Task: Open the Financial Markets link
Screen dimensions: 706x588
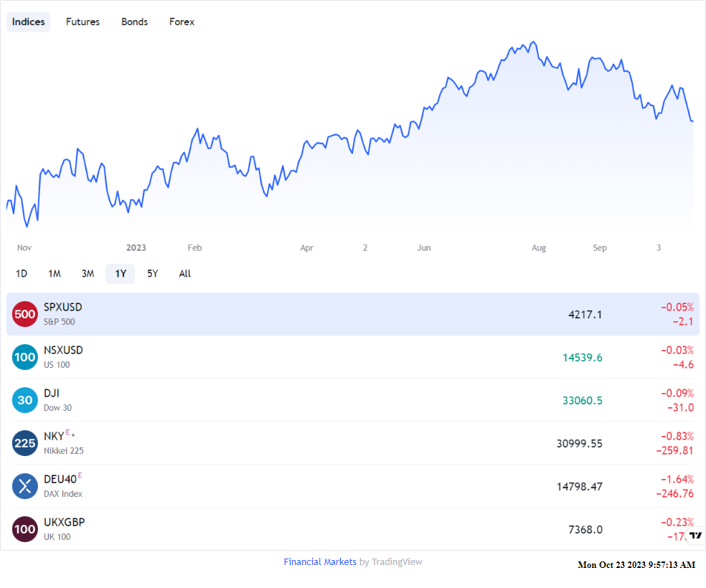Action: (320, 562)
